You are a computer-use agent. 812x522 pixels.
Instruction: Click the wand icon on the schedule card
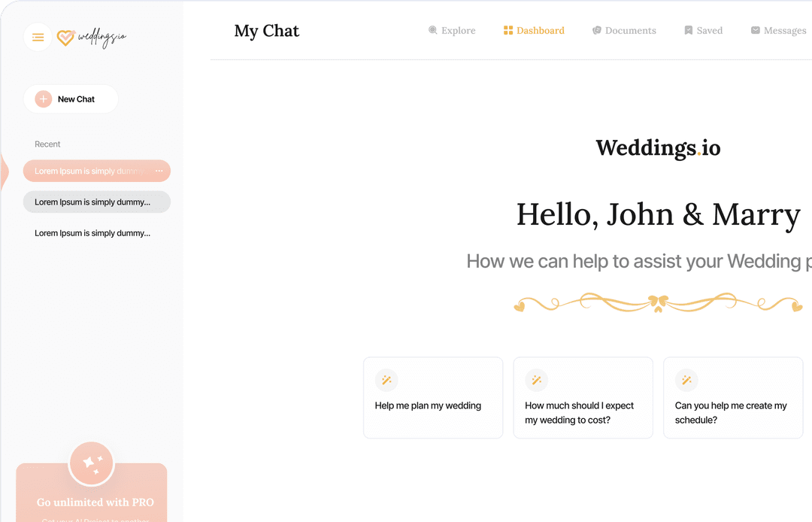pos(686,380)
